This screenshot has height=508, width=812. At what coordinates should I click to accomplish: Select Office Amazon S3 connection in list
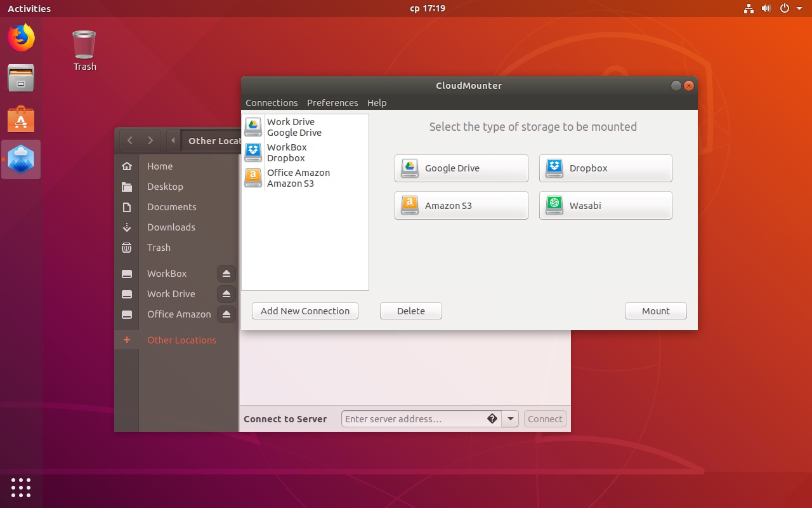[x=298, y=178]
